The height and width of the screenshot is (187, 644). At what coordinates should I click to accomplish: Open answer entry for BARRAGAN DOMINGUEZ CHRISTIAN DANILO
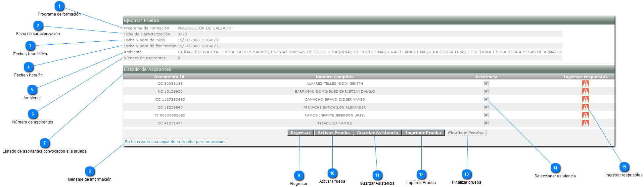pos(585,91)
